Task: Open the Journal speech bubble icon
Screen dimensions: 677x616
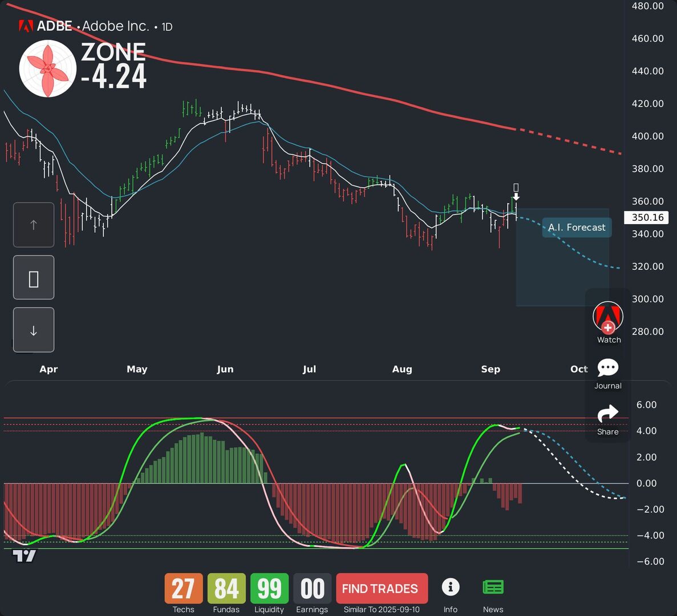Action: (x=608, y=368)
